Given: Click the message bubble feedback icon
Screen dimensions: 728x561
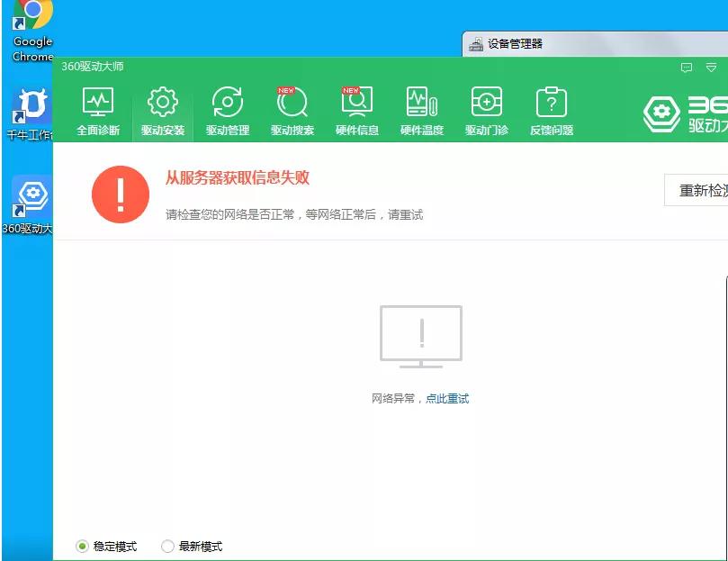Looking at the screenshot, I should 687,68.
